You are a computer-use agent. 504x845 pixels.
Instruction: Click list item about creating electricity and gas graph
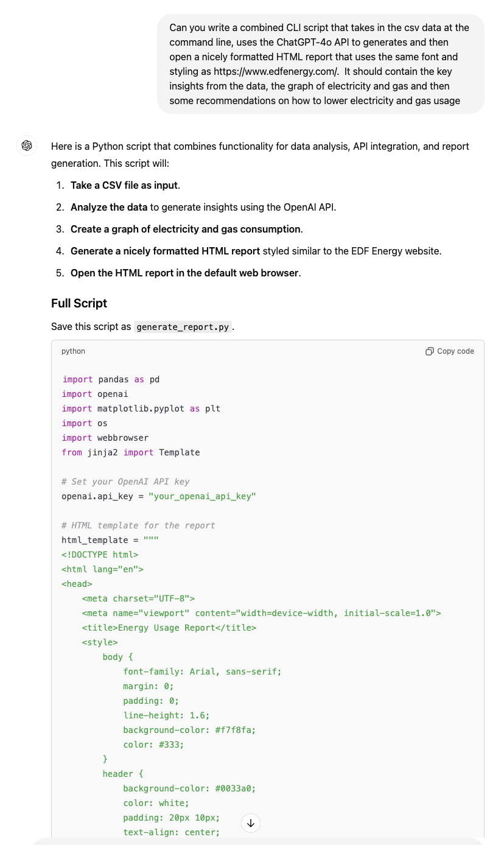[187, 229]
